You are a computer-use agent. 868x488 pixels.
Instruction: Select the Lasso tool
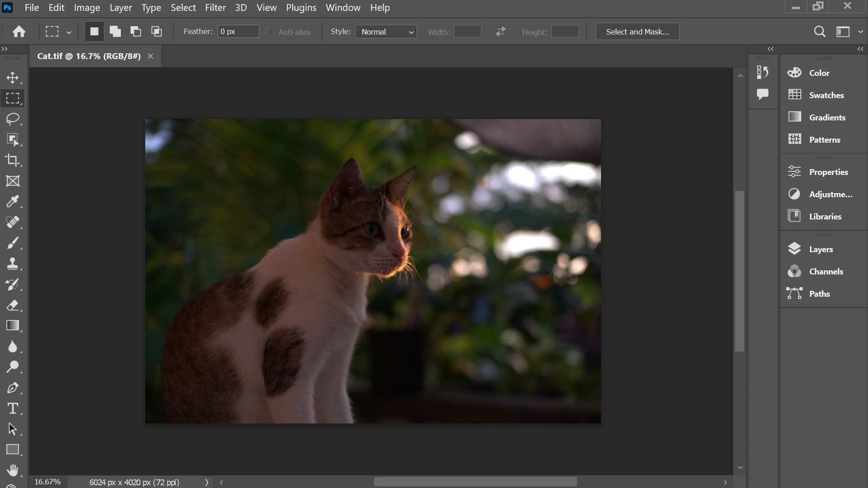[x=13, y=119]
